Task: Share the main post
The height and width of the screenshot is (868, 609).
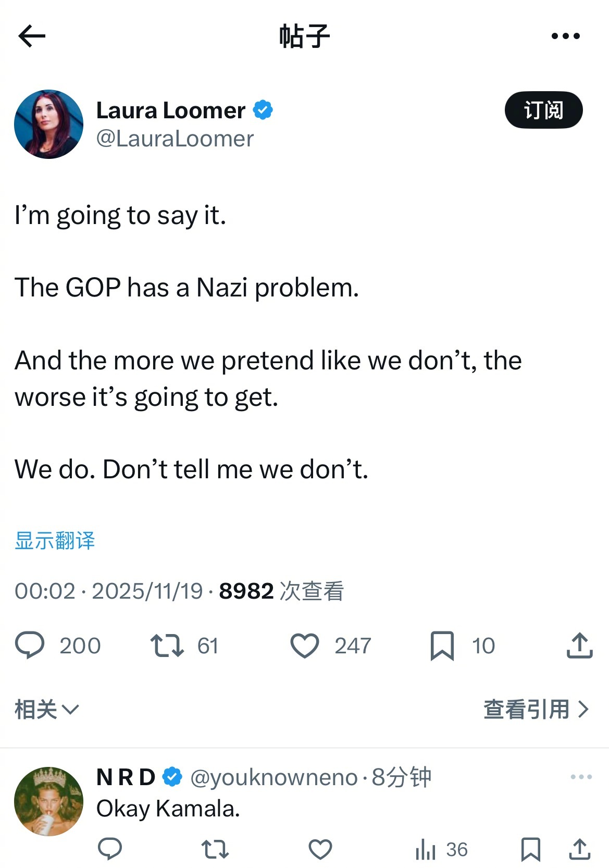Action: (x=579, y=646)
